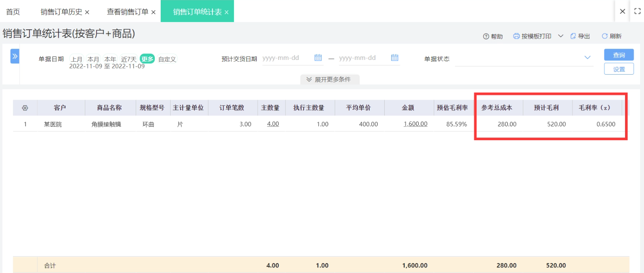Select the 本月 date range option
Screen dimensions: 644x273
(93, 59)
